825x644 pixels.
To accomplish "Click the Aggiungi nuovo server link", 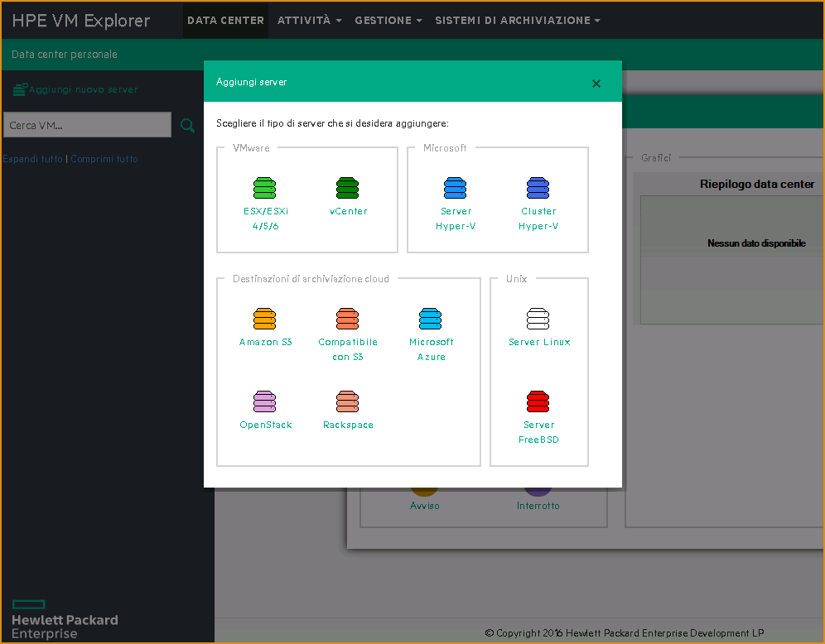I will (x=83, y=90).
